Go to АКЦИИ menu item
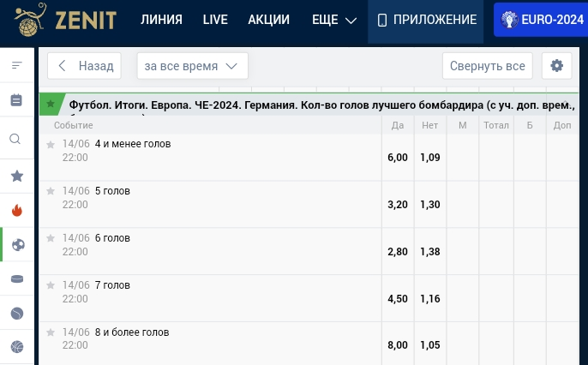 click(x=268, y=20)
